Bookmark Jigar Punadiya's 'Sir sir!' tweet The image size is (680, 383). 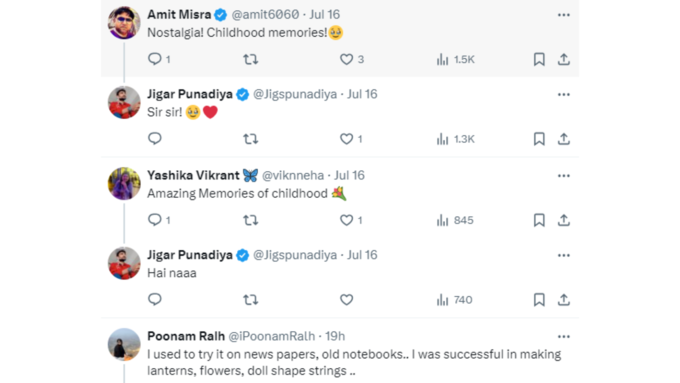tap(539, 139)
